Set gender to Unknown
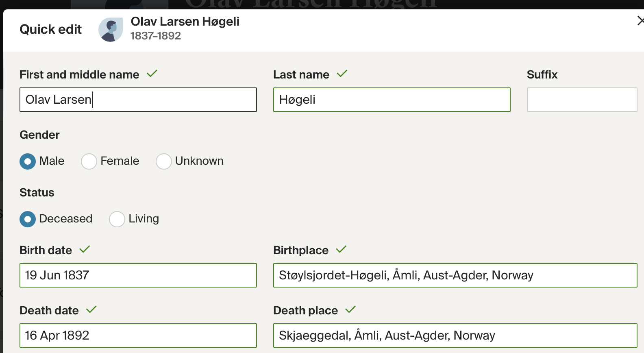The width and height of the screenshot is (644, 353). (163, 161)
